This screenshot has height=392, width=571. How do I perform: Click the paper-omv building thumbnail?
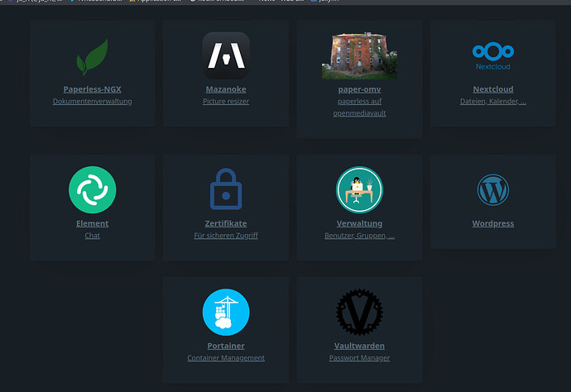[x=359, y=55]
